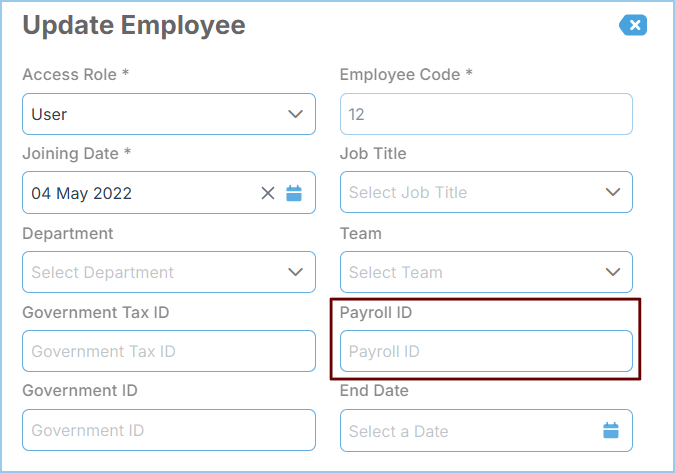This screenshot has height=473, width=675.
Task: Open the Access Role dropdown showing User
Action: [169, 114]
